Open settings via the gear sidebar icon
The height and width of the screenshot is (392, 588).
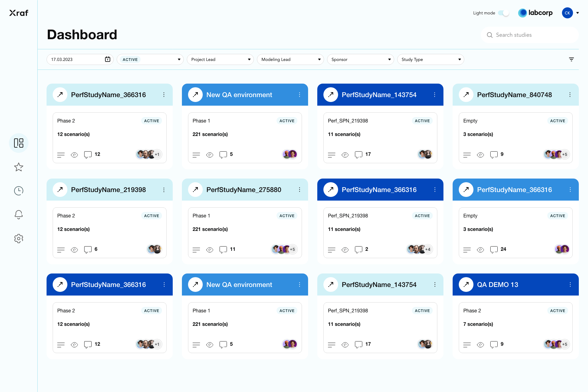click(19, 239)
